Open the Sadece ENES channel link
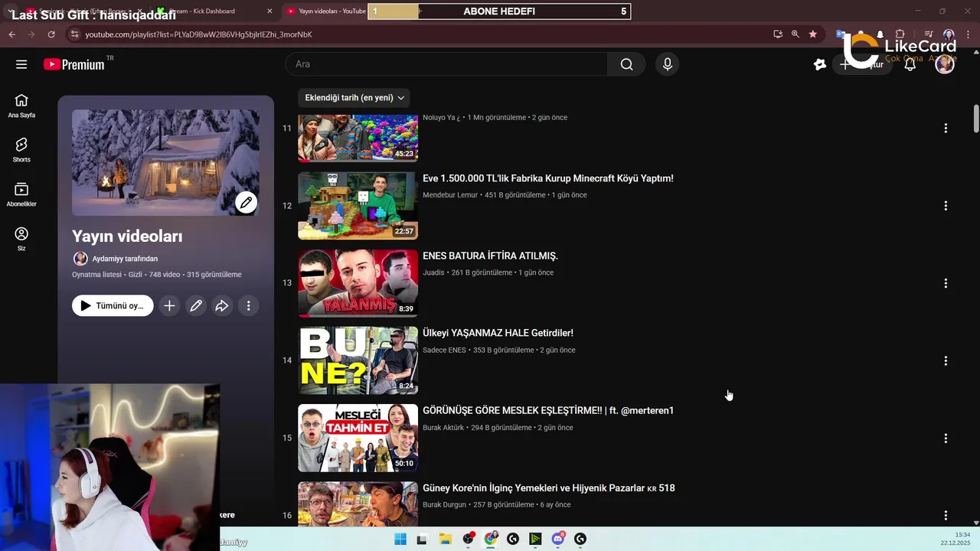 (444, 350)
